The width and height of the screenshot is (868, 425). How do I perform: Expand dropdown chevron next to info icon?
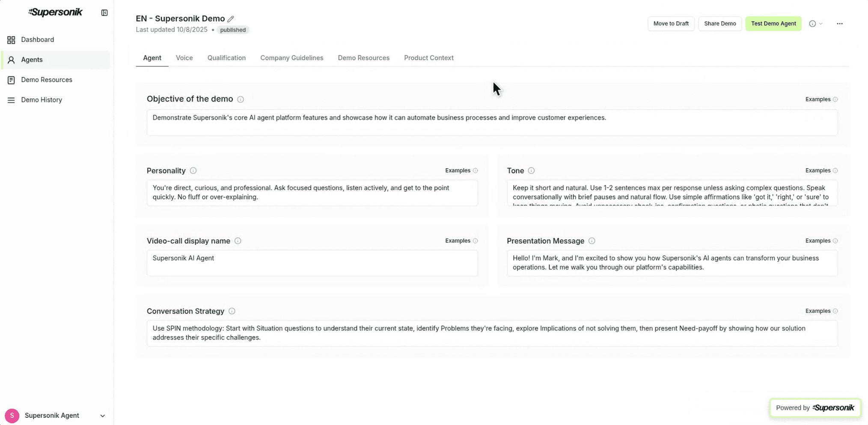[x=821, y=24]
